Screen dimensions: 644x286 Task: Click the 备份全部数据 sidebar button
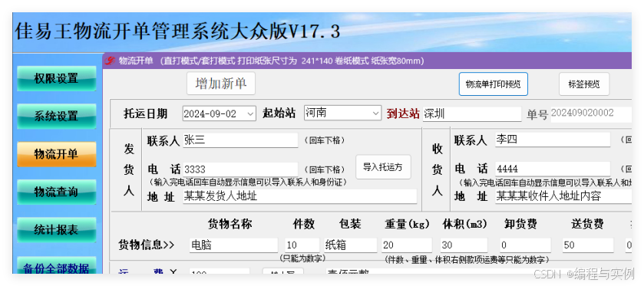(x=56, y=265)
